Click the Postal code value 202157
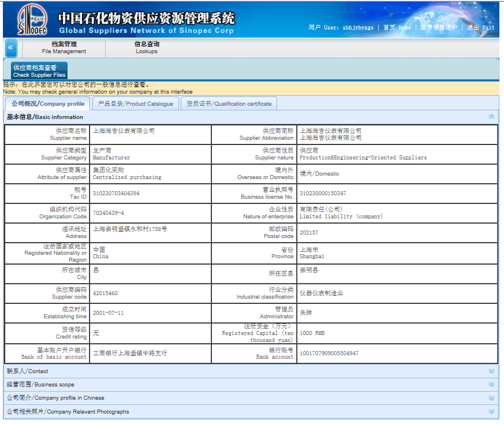Image resolution: width=504 pixels, height=424 pixels. tap(309, 233)
